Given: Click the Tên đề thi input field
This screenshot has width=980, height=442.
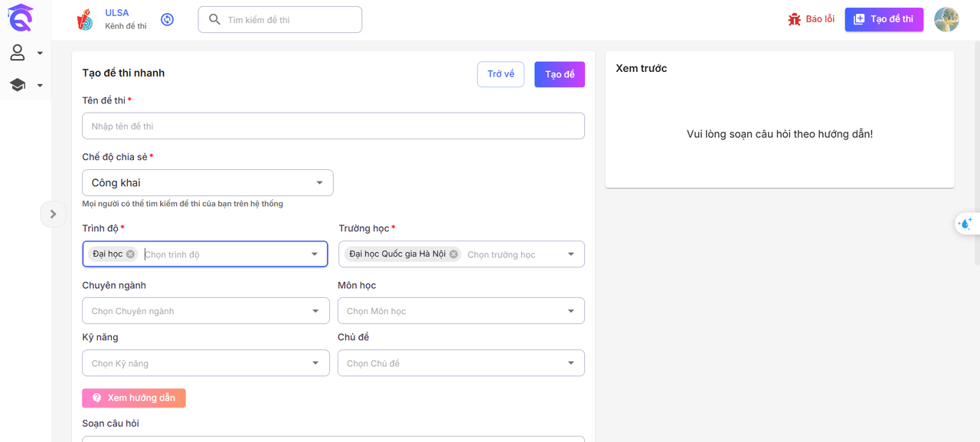Looking at the screenshot, I should click(x=333, y=126).
